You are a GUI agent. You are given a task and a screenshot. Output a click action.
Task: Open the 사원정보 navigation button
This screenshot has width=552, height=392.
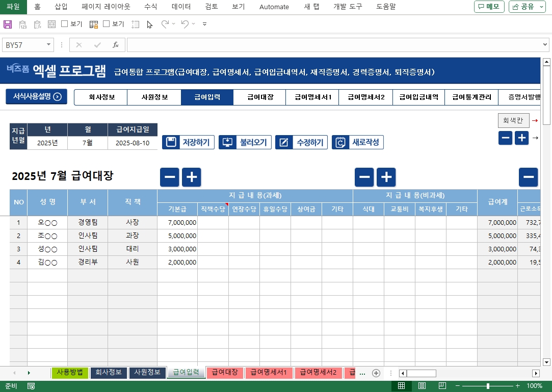pos(154,97)
